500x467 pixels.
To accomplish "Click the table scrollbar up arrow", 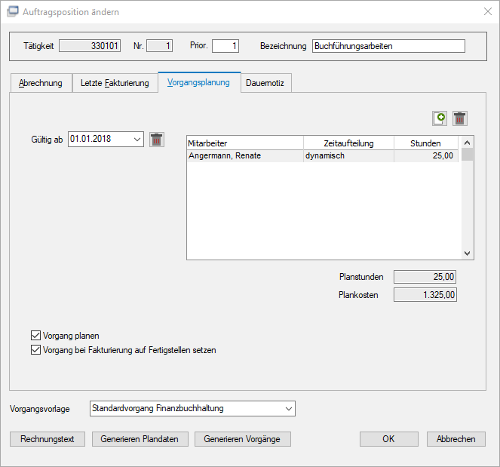I will tap(467, 143).
